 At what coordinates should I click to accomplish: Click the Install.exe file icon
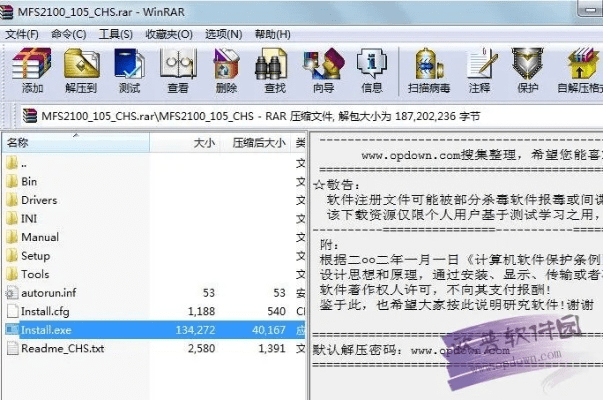click(12, 330)
